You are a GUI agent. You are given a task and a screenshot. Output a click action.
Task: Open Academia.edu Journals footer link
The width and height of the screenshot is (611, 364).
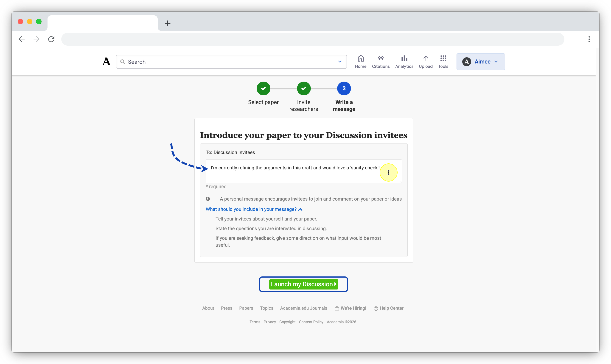(x=303, y=308)
